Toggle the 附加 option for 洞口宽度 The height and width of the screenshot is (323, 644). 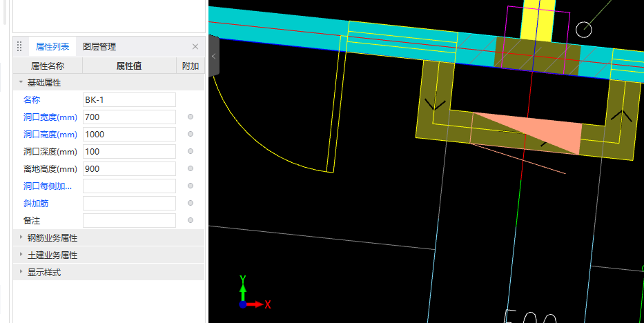point(191,117)
